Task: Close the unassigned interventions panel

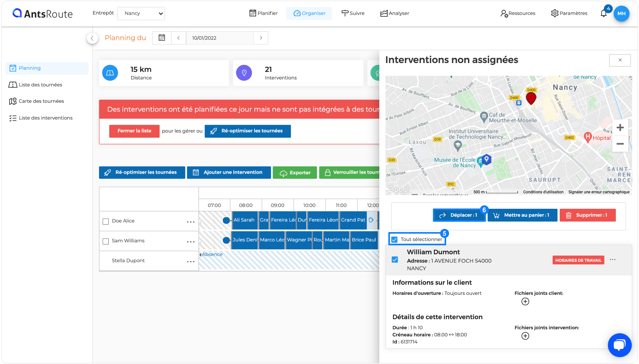Action: (620, 60)
